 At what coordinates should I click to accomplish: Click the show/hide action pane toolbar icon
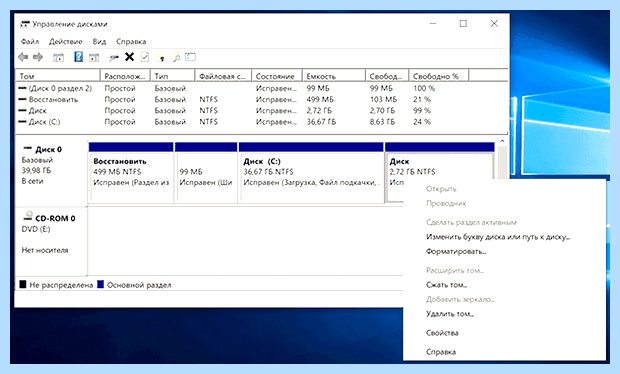94,58
